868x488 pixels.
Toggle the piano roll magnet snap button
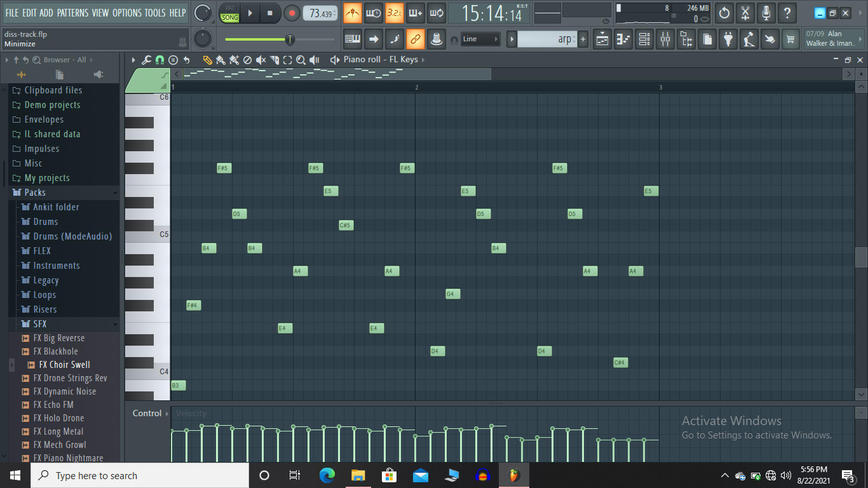tap(159, 60)
